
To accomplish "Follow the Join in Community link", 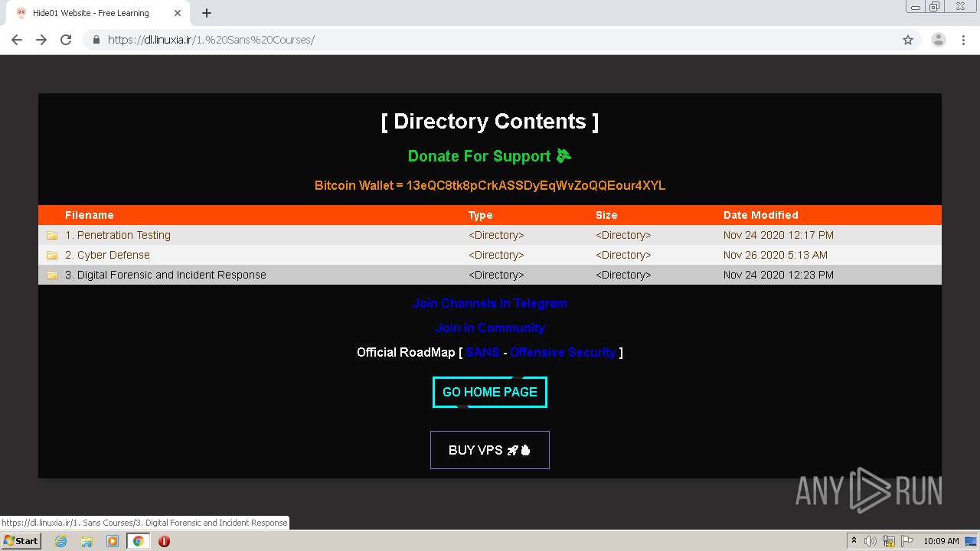I will pyautogui.click(x=490, y=328).
